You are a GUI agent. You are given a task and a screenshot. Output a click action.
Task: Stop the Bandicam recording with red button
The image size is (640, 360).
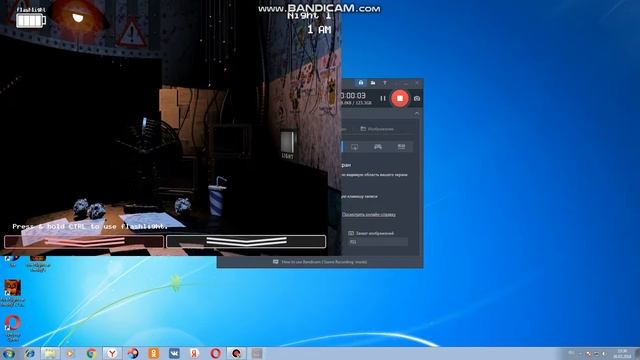(400, 98)
